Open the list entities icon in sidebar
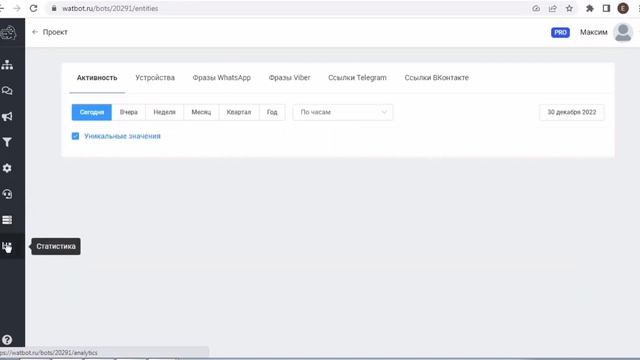This screenshot has height=360, width=640. (7, 220)
